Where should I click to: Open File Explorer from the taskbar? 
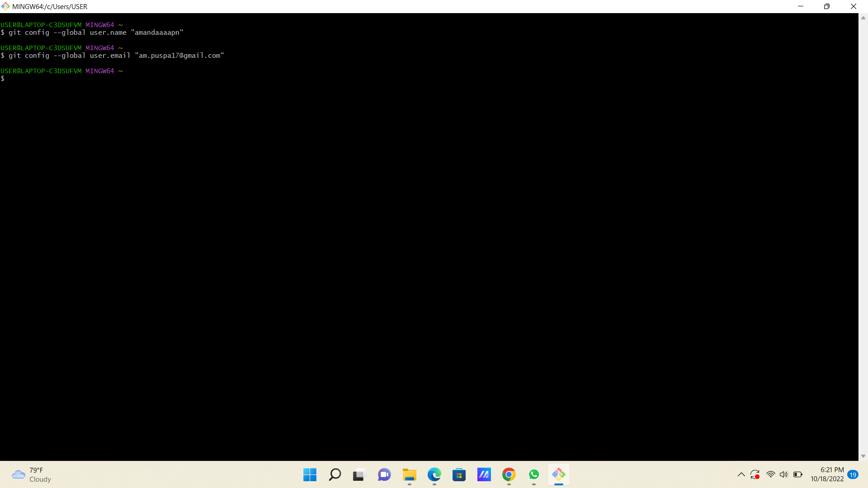click(409, 474)
